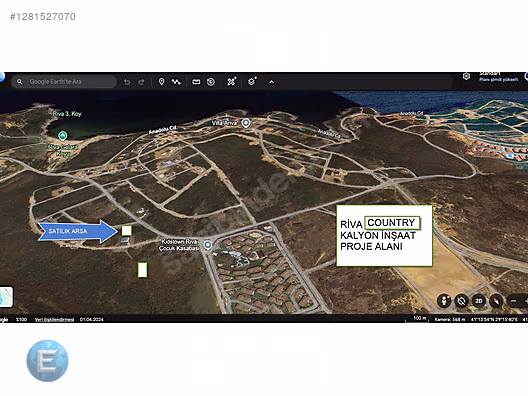Image resolution: width=528 pixels, height=396 pixels.
Task: Click the Google Earth search field
Action: 64,81
